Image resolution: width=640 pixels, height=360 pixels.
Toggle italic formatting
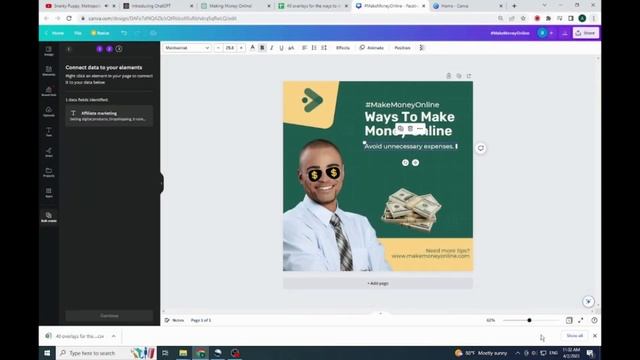(x=271, y=48)
